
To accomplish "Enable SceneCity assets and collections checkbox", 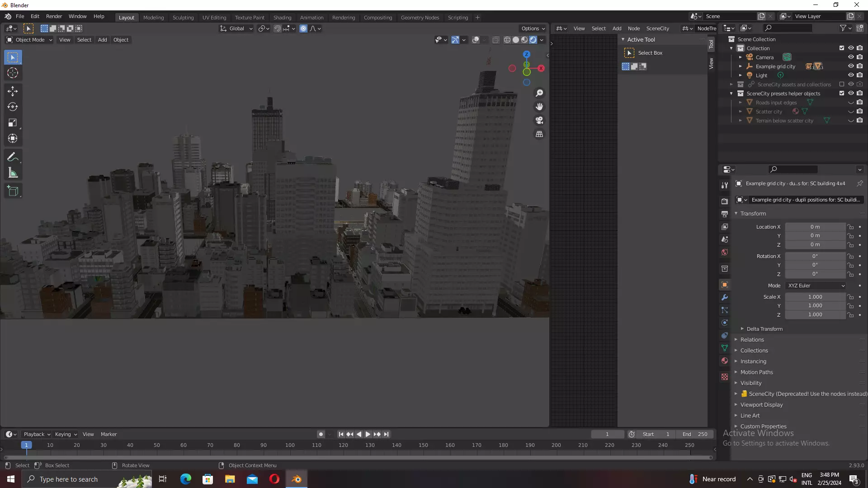I will (842, 84).
